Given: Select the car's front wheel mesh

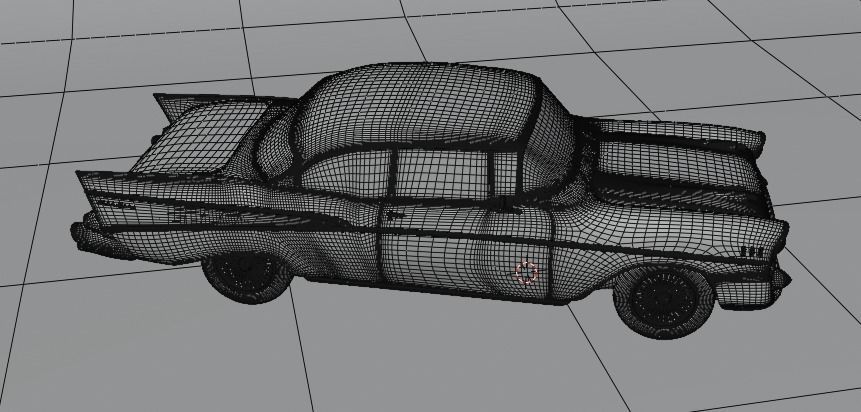Looking at the screenshot, I should click(664, 302).
